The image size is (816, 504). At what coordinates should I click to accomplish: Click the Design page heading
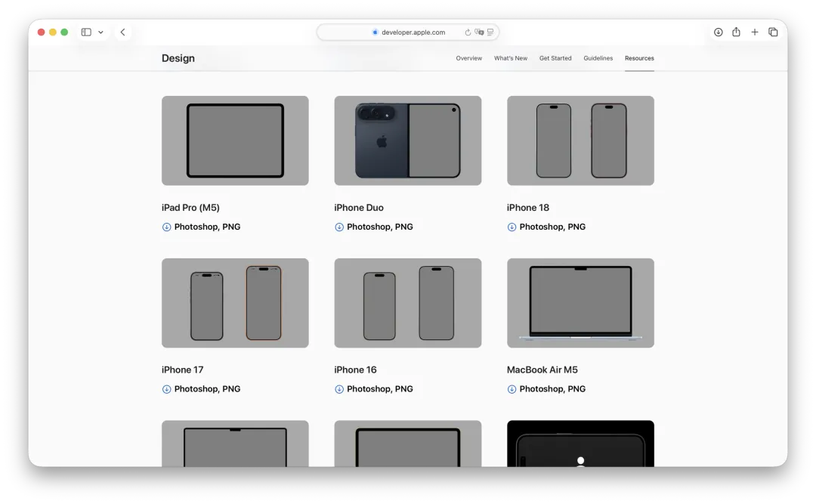(x=178, y=58)
